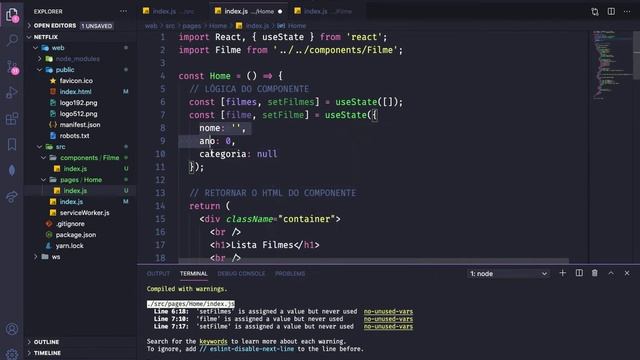The width and height of the screenshot is (640, 360).
Task: Open the Manage gear settings
Action: (12, 354)
